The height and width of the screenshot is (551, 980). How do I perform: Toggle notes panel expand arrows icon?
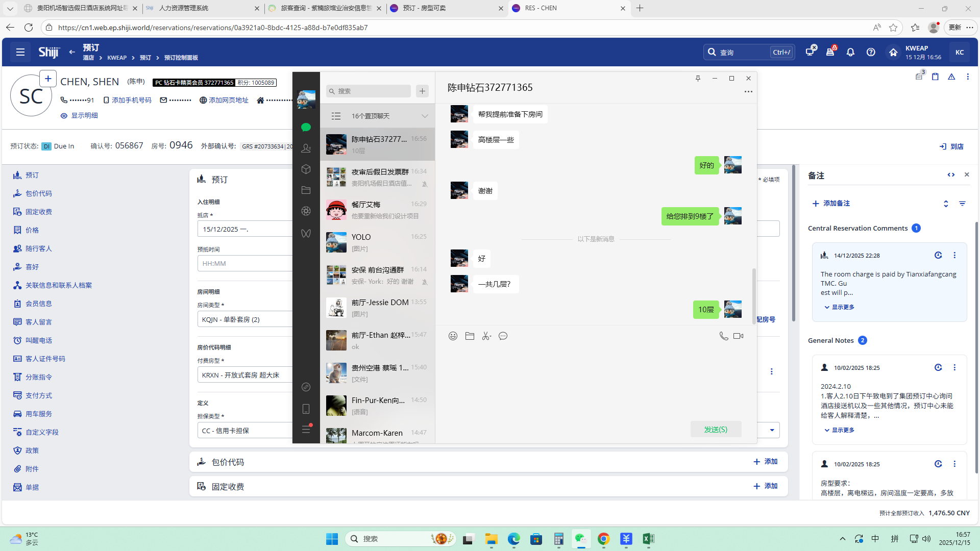[x=951, y=174]
